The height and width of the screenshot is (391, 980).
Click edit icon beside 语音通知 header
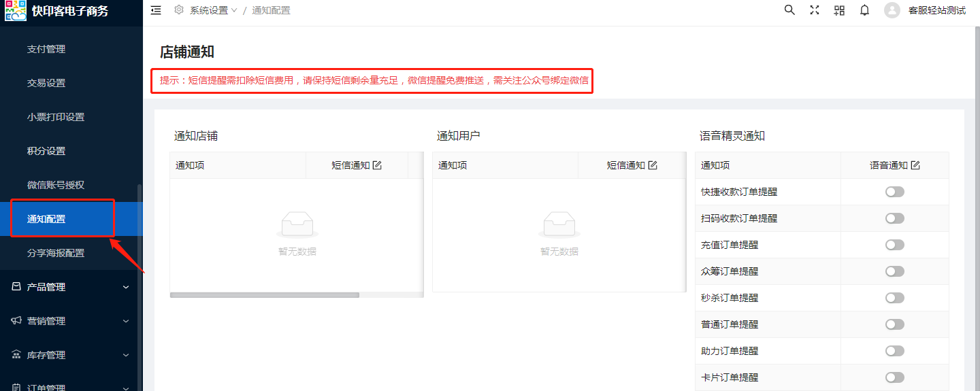click(915, 165)
